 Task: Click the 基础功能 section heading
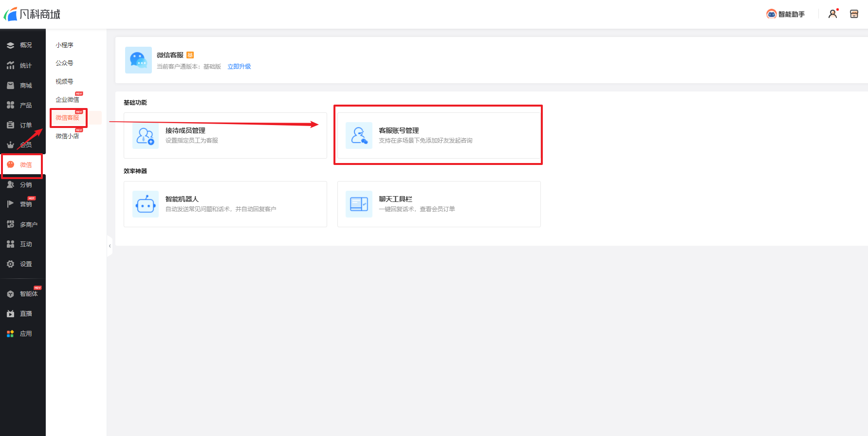135,103
